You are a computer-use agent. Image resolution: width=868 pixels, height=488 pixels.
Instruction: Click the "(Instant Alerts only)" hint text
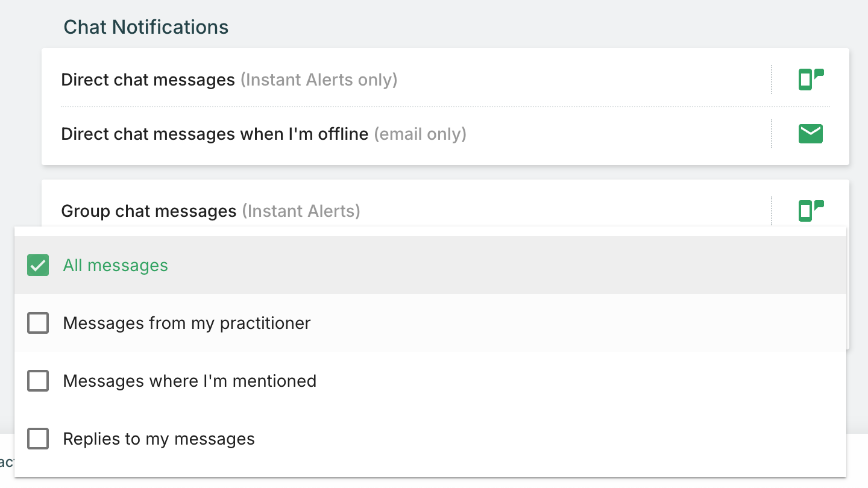coord(319,80)
